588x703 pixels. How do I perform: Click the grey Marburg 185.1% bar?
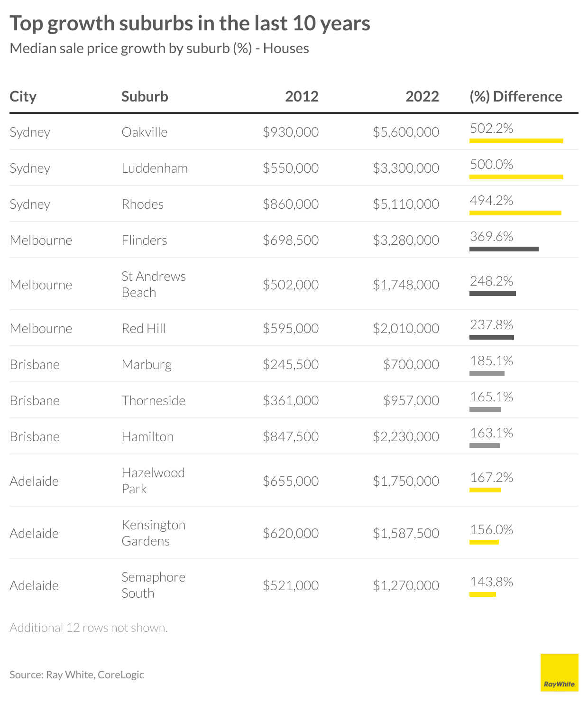(487, 373)
